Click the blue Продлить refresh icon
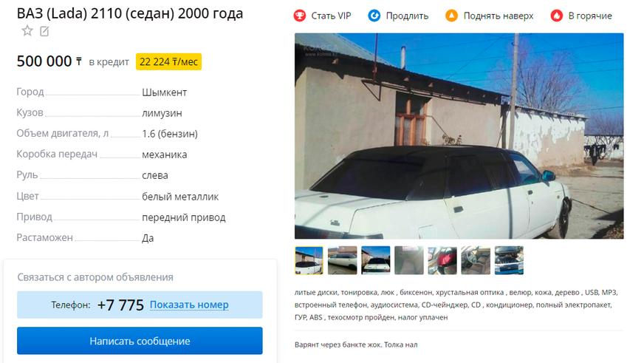This screenshot has height=363, width=644. tap(374, 16)
